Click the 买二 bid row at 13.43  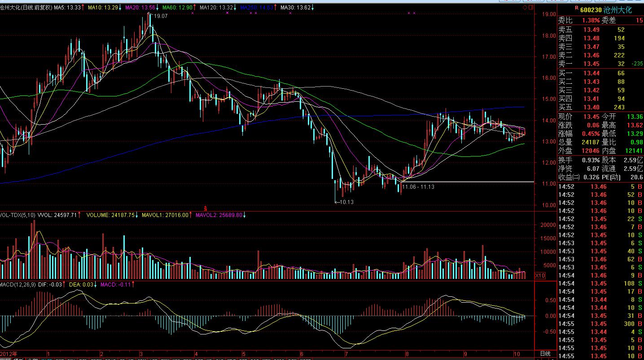[600, 82]
